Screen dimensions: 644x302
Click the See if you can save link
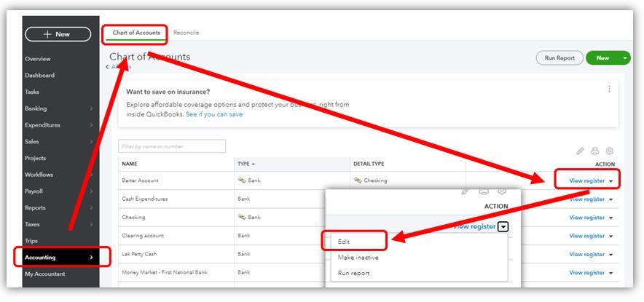point(214,114)
